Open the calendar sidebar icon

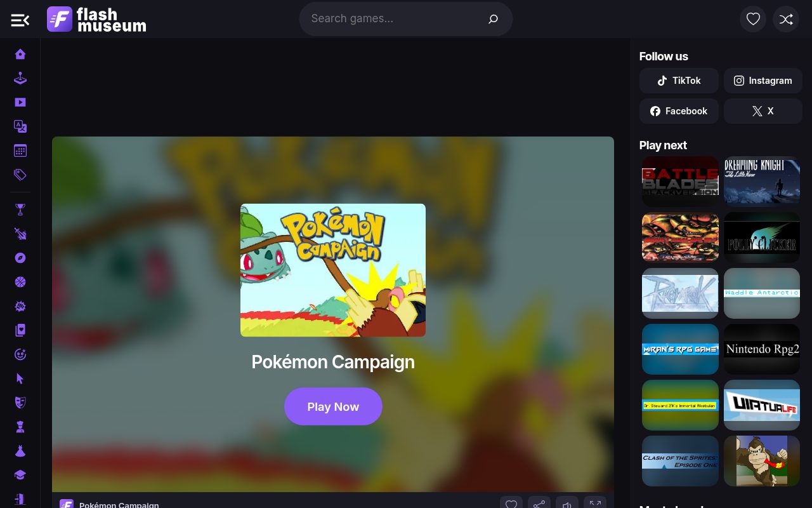point(20,150)
